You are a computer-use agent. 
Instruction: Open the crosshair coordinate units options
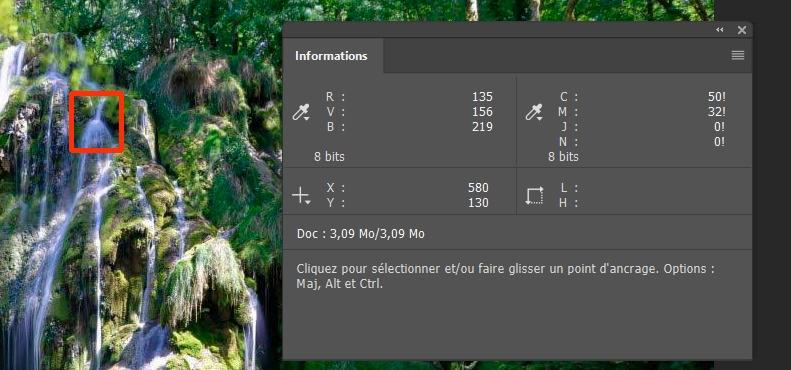pos(301,195)
